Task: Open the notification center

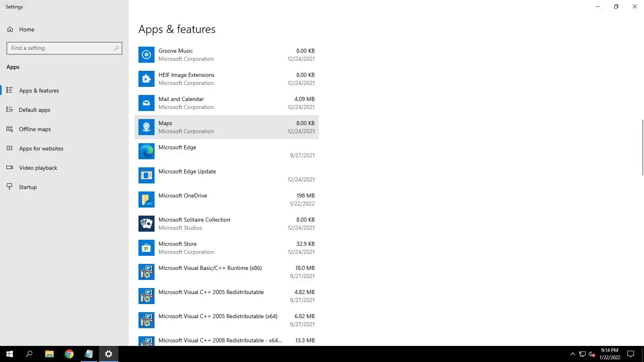Action: (631, 354)
